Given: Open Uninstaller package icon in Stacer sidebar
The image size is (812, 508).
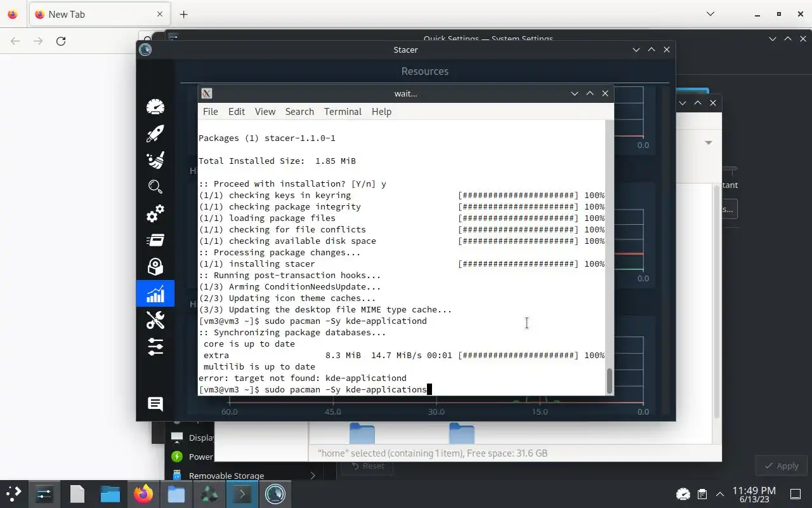Looking at the screenshot, I should 155,267.
